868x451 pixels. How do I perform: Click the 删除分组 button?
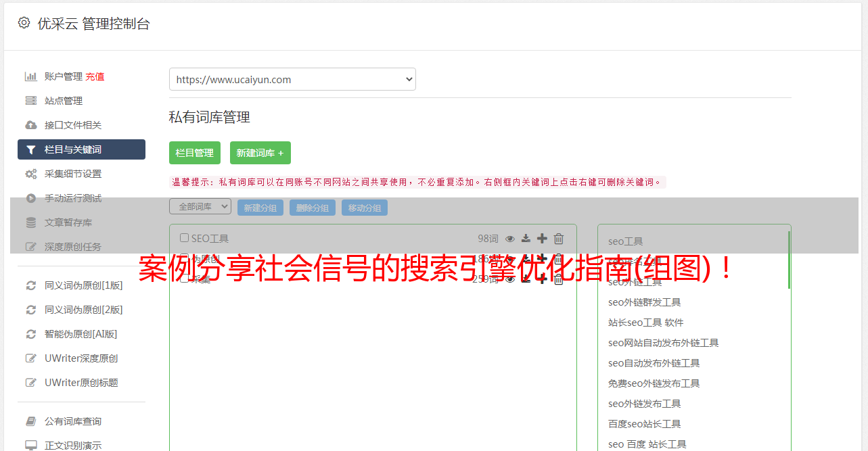pos(313,208)
